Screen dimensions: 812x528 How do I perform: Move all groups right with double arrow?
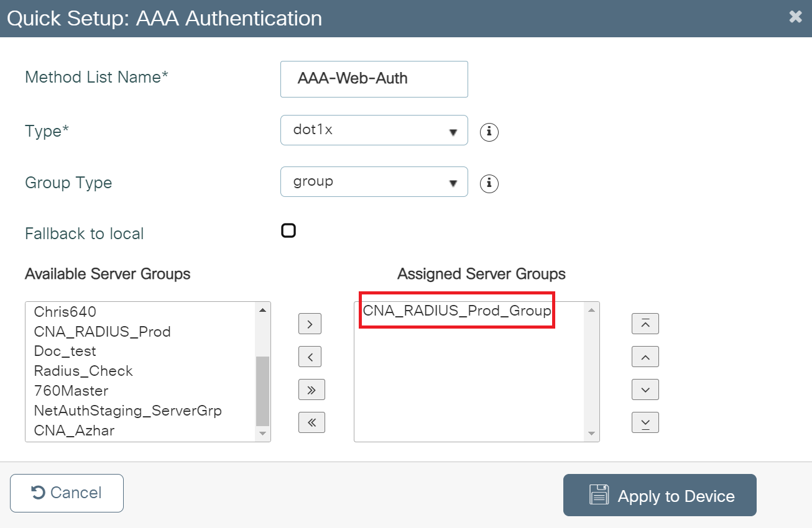point(311,389)
